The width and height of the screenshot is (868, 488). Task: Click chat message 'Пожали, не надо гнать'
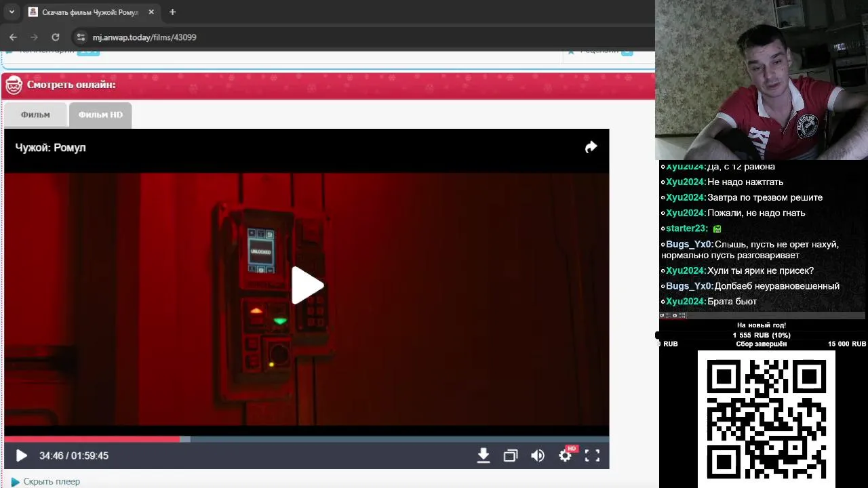tap(756, 213)
